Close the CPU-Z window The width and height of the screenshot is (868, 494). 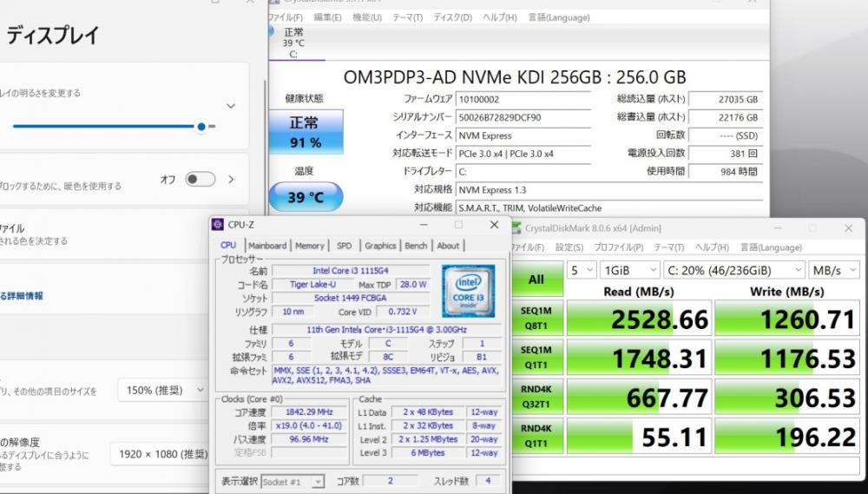tap(494, 224)
